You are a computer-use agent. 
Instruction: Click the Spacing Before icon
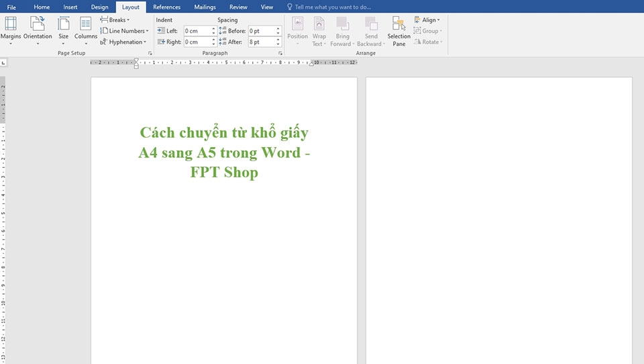(x=223, y=31)
